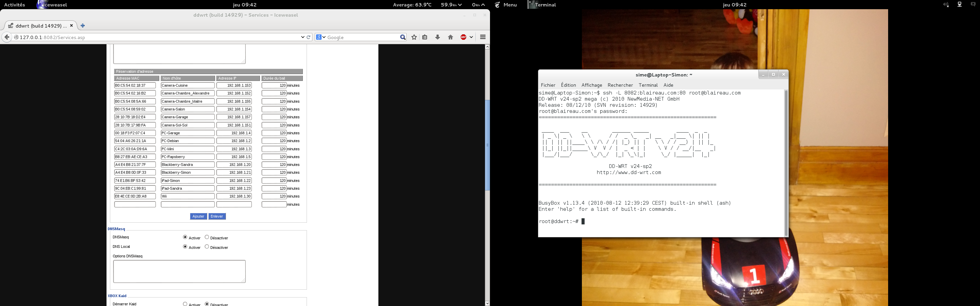Close the ddwrt (build 14929) tab
980x306 pixels.
pyautogui.click(x=71, y=26)
